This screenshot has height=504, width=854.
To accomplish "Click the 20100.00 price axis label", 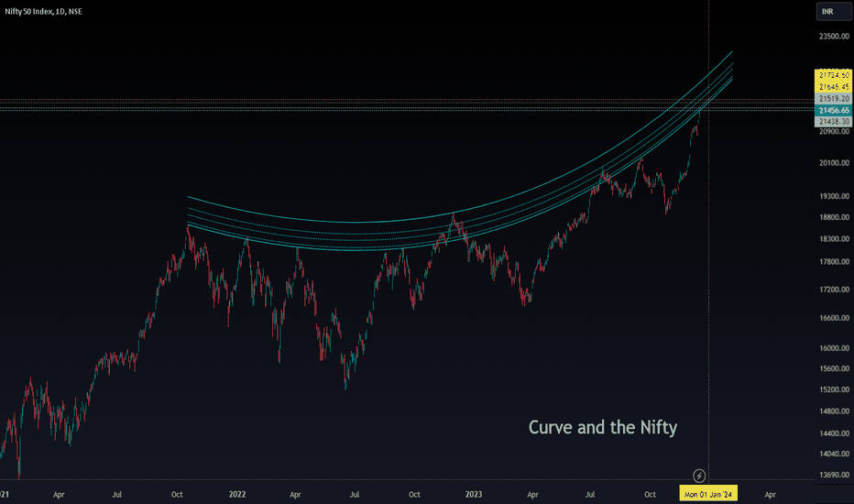I will coord(834,163).
